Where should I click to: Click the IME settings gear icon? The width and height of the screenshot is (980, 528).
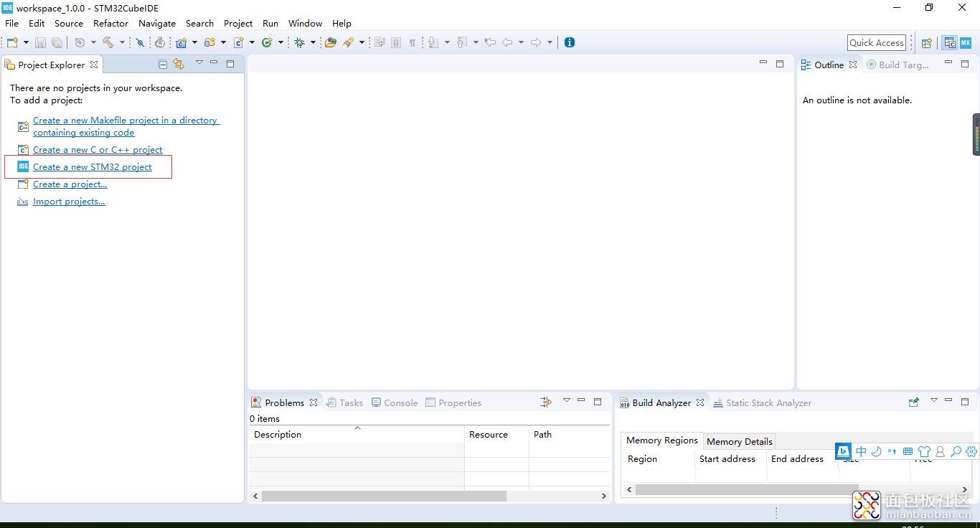click(971, 451)
